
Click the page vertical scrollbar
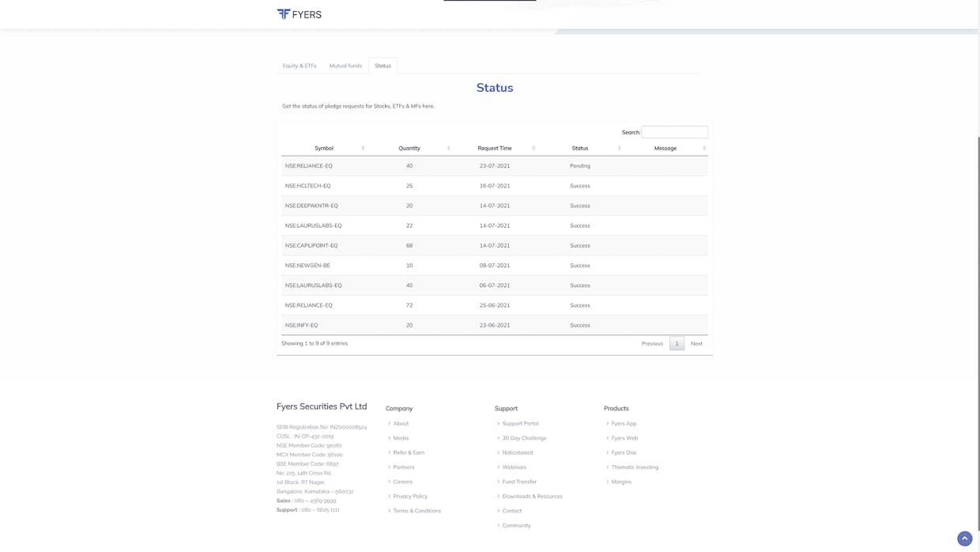pos(978,332)
